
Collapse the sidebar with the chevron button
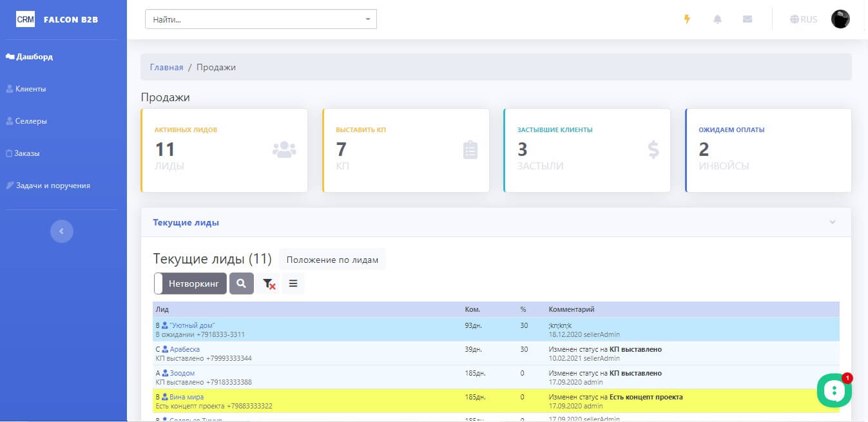(x=62, y=231)
